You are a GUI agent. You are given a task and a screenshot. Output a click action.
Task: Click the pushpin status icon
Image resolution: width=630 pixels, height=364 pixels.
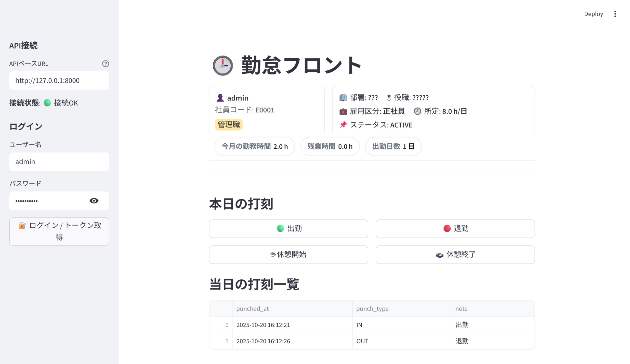pos(343,125)
